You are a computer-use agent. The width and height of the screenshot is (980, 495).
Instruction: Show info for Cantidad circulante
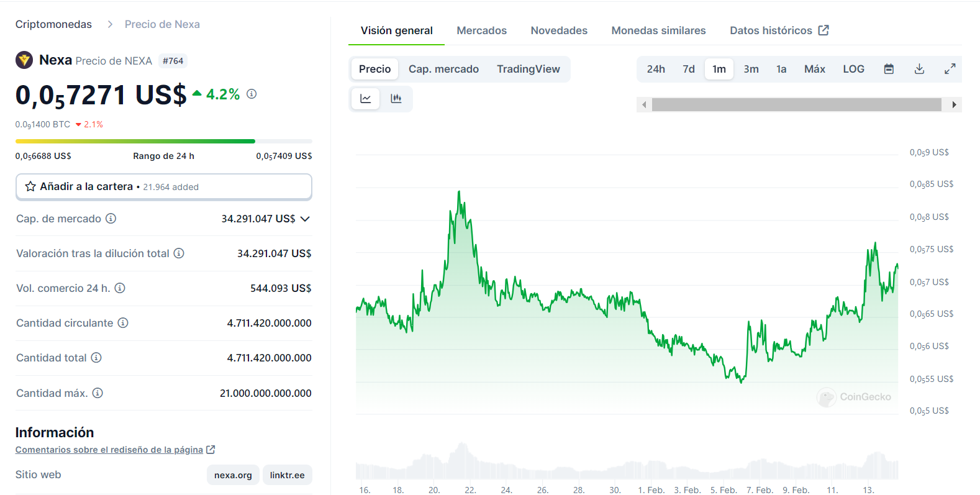[123, 323]
